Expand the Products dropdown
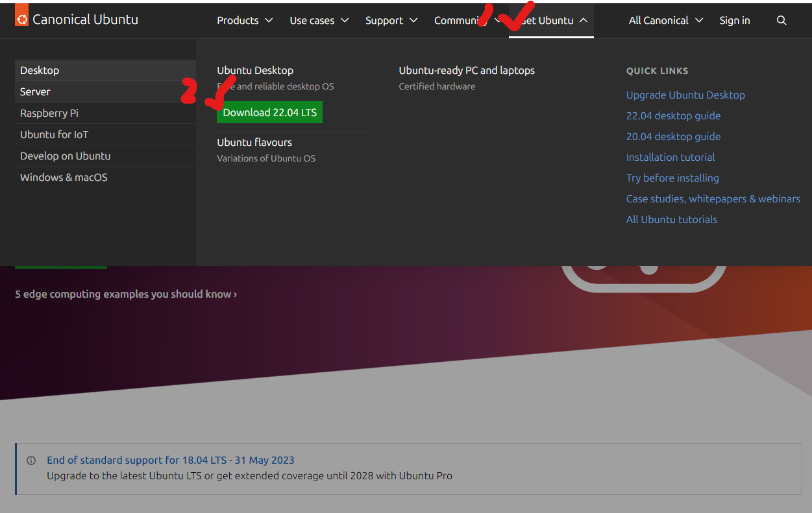 [245, 21]
